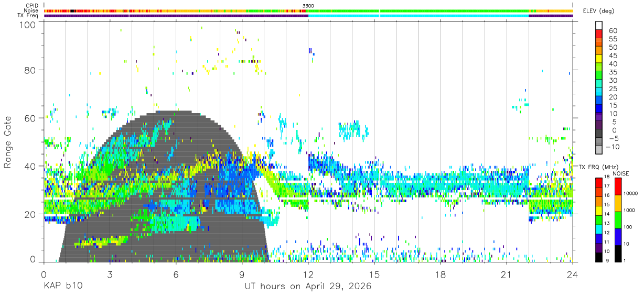Pick the green swatch of NOISE bar
Screen dimensions: 644x297
point(618,220)
